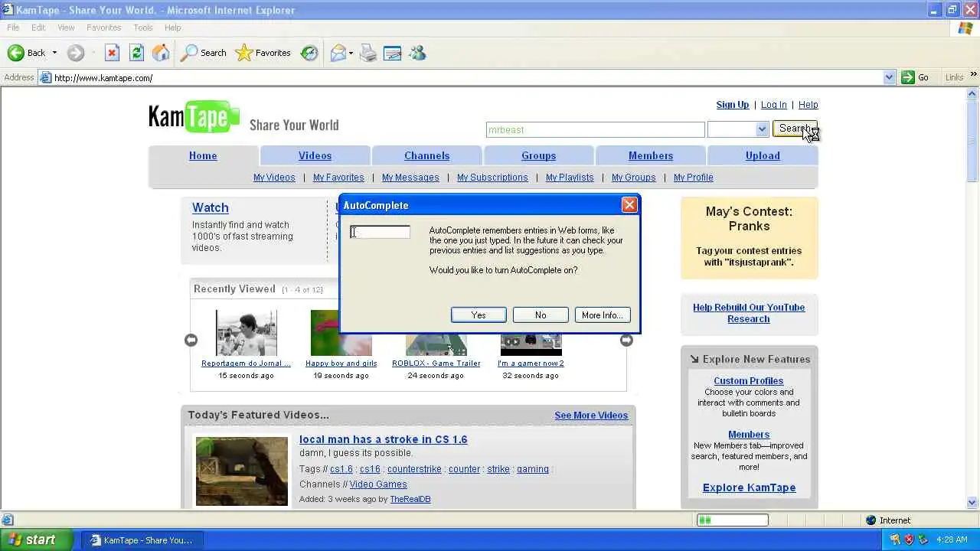The image size is (980, 551).
Task: Click the Start button
Action: point(36,540)
